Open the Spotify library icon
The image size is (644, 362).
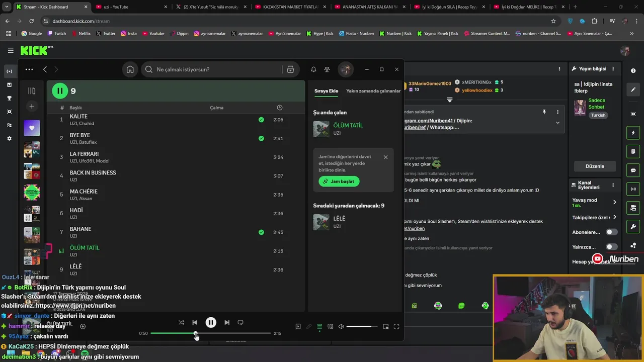32,91
